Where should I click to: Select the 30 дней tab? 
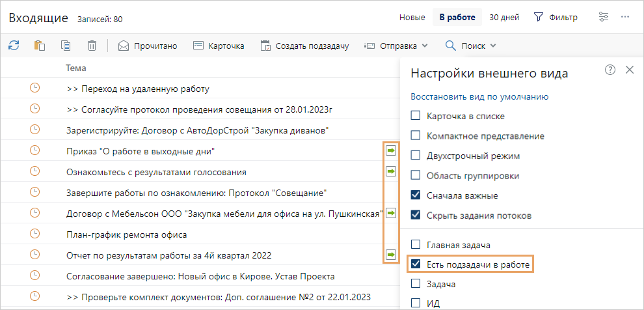(504, 18)
